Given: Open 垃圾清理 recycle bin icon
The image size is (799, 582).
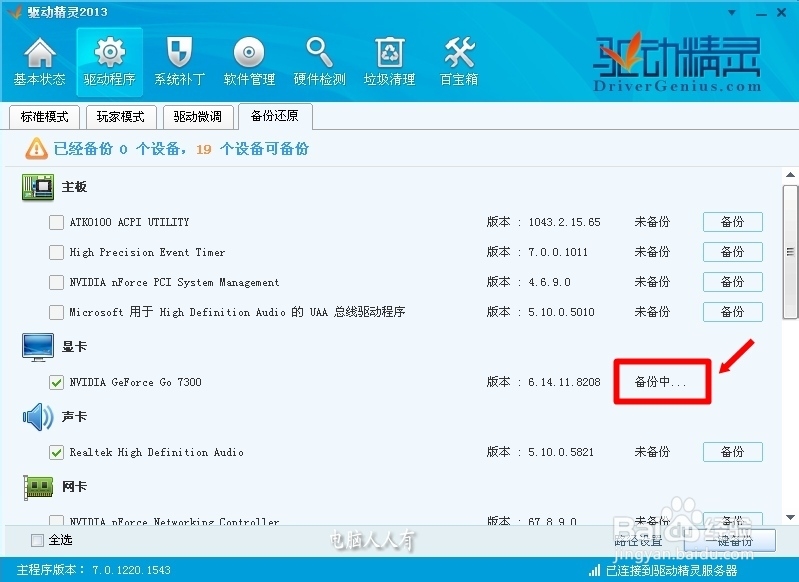Looking at the screenshot, I should 389,62.
